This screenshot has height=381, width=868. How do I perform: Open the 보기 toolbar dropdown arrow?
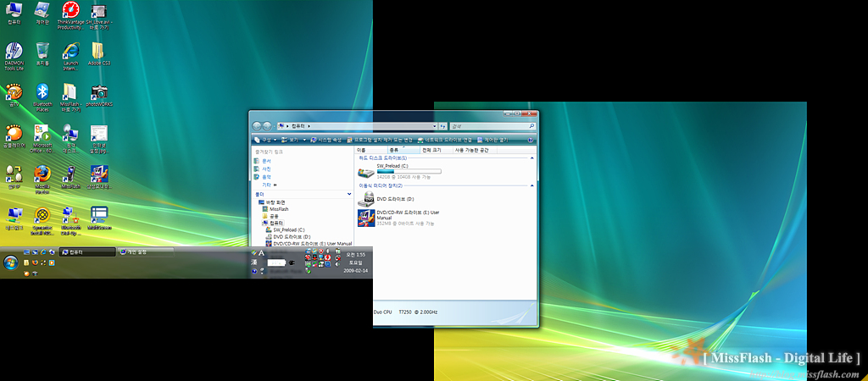[x=303, y=140]
